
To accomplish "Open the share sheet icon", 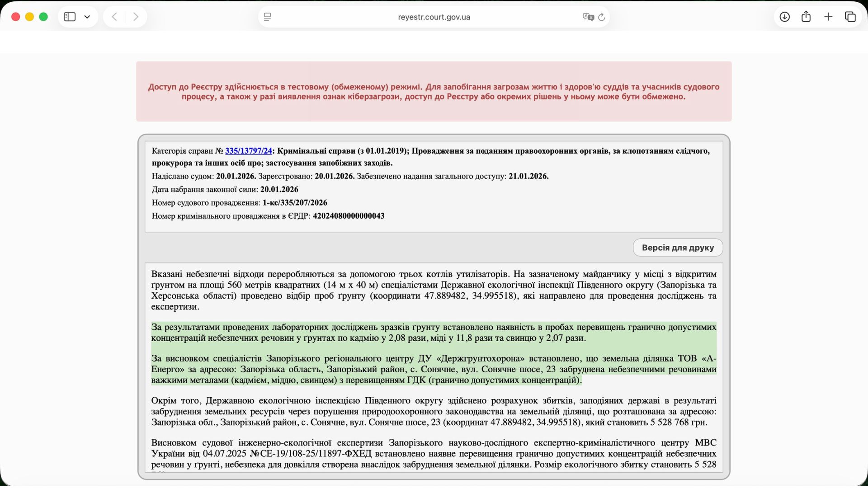I will pos(806,17).
